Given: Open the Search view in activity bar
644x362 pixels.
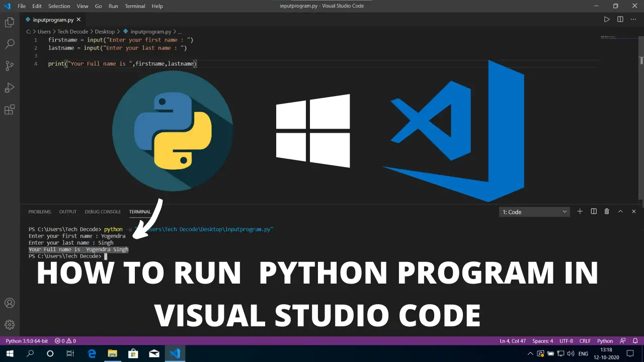Looking at the screenshot, I should (x=10, y=44).
